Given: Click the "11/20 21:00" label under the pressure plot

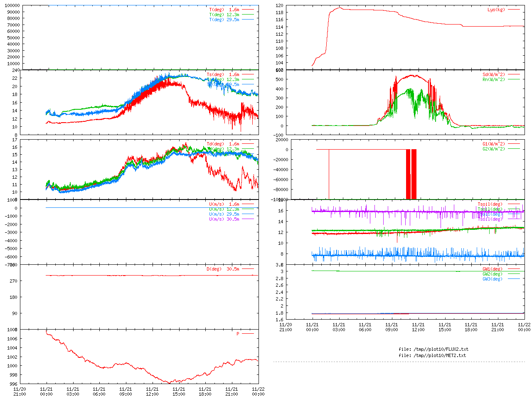Looking at the screenshot, I should pyautogui.click(x=20, y=392).
